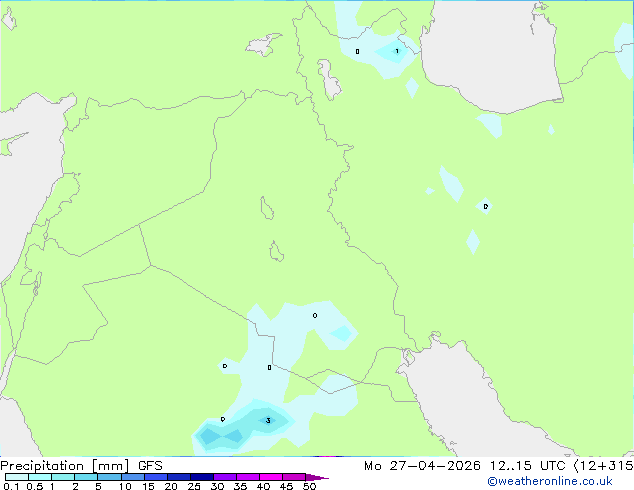Select the 15–20 mm legend color swatch
The image size is (634, 490).
pyautogui.click(x=155, y=477)
